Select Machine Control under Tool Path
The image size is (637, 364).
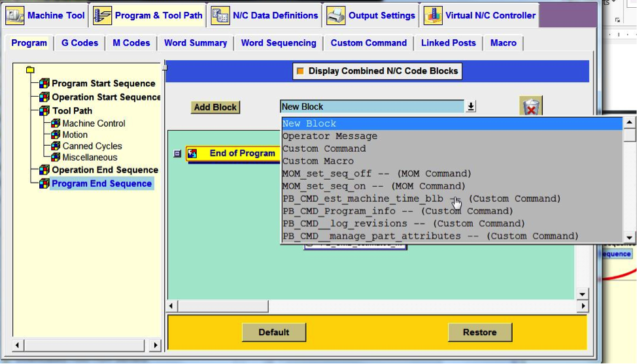click(x=94, y=124)
